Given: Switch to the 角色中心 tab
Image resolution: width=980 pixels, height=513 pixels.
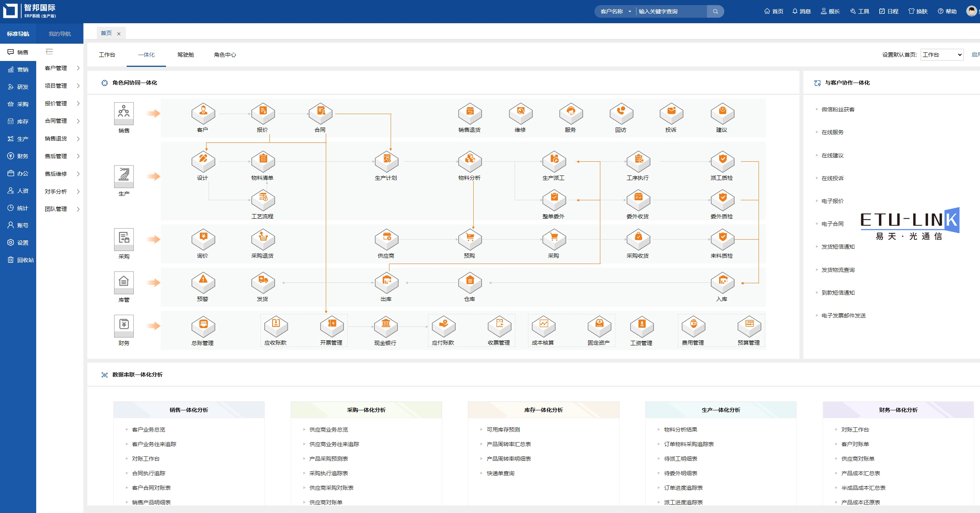Looking at the screenshot, I should (225, 55).
